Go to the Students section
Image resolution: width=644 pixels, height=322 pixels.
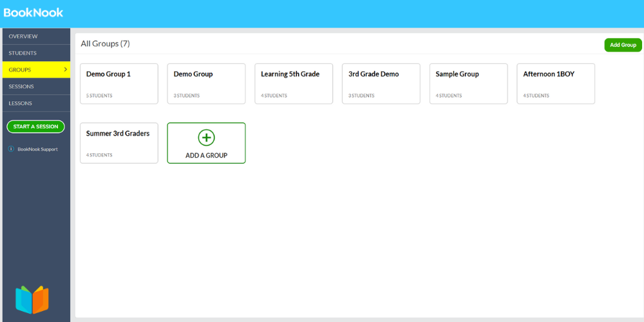23,53
